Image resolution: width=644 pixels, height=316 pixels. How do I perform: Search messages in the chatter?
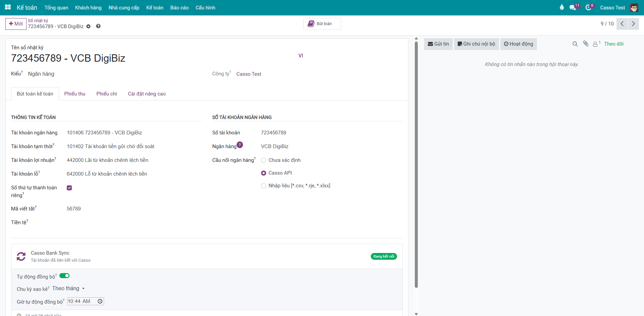pos(575,44)
